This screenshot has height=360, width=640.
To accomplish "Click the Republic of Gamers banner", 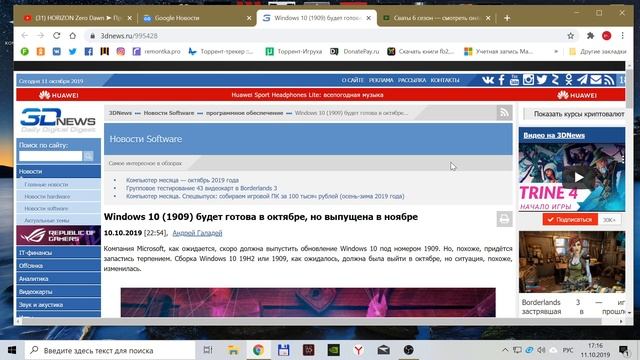I will [58, 235].
